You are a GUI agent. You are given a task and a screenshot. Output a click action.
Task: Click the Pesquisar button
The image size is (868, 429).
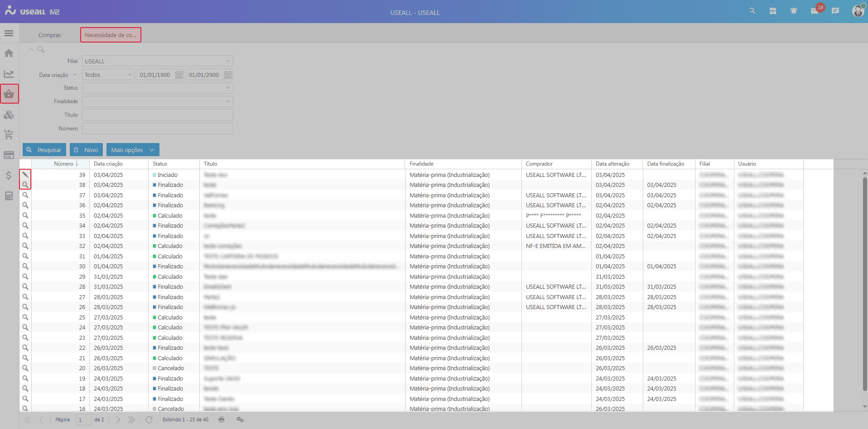click(44, 150)
